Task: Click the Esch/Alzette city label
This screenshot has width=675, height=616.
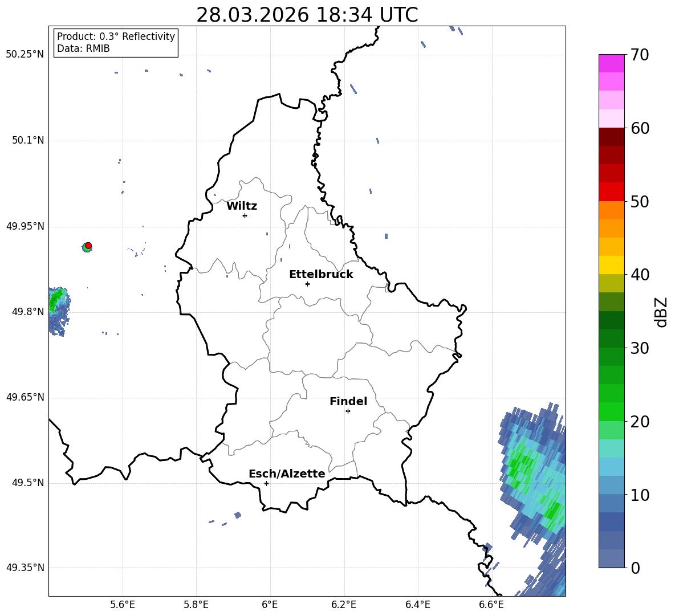Action: pos(287,474)
